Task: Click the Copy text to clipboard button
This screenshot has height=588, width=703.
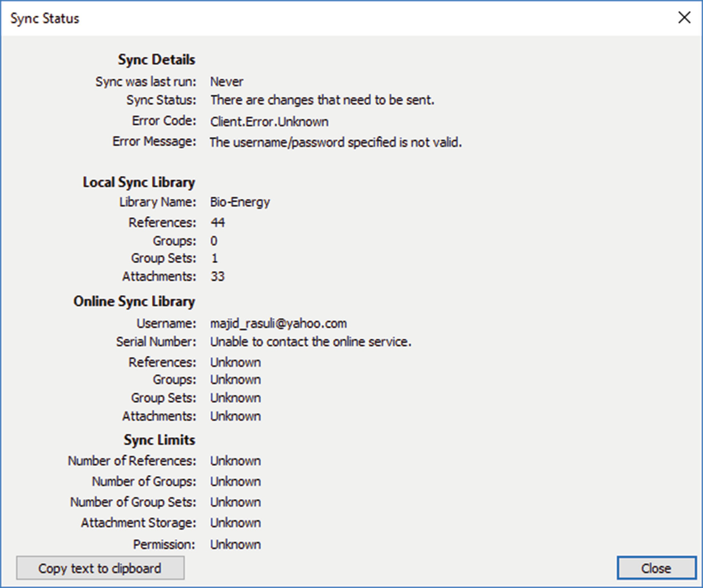Action: pos(100,568)
